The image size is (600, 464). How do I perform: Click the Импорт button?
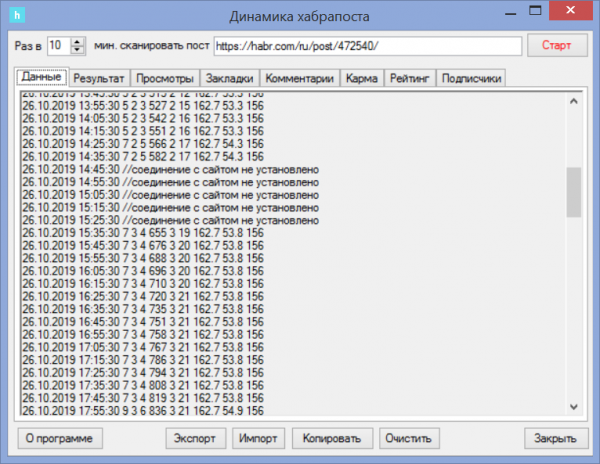pos(258,438)
